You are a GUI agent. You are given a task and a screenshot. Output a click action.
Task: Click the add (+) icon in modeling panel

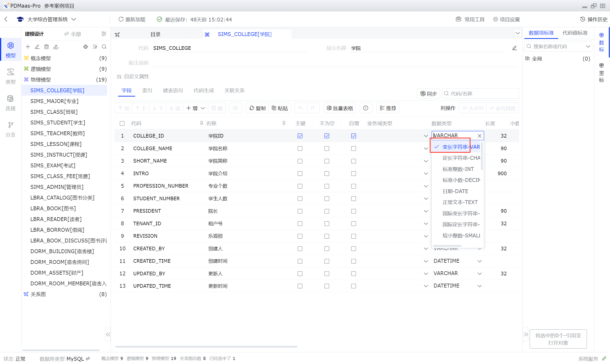28,47
